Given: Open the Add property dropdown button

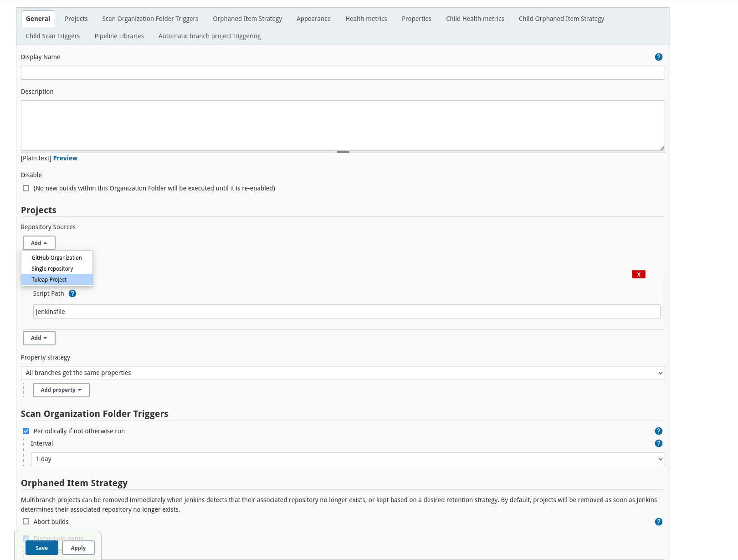Looking at the screenshot, I should click(61, 390).
